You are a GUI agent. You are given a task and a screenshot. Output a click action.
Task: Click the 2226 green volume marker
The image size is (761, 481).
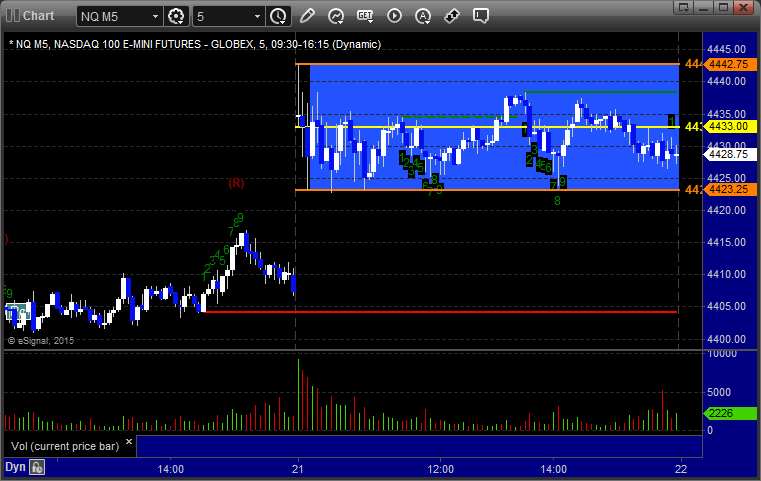tap(729, 414)
